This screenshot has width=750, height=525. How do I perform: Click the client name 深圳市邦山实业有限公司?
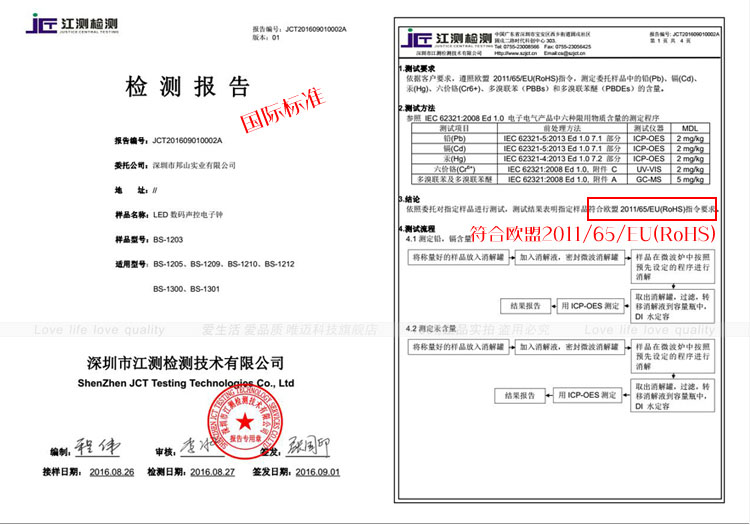coord(194,165)
